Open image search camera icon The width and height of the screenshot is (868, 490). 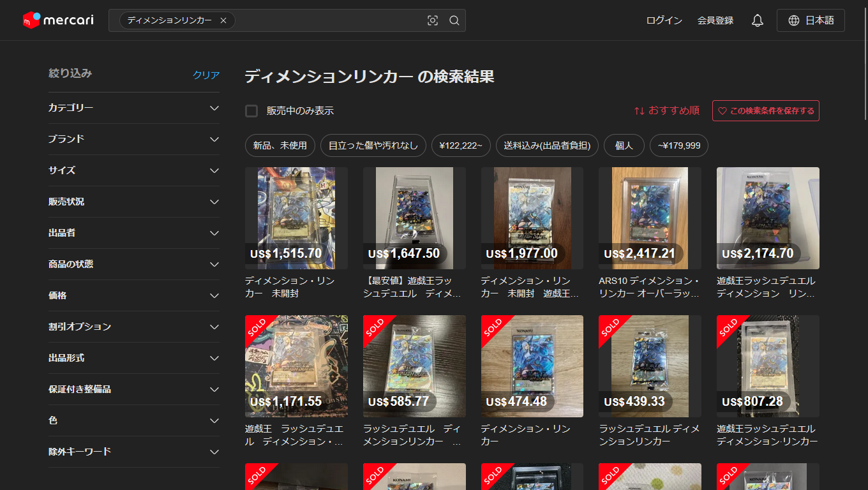(433, 20)
